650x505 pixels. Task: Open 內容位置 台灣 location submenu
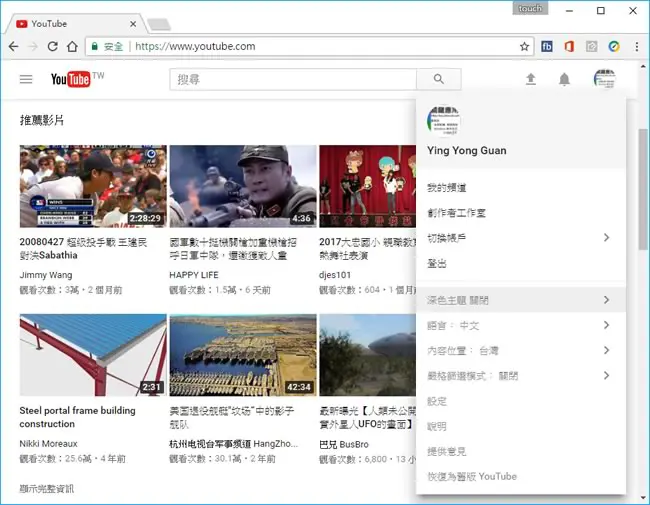(x=521, y=350)
